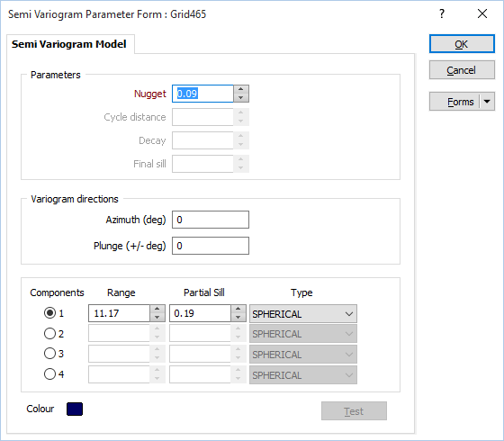Increase Nugget value with up spinner arrow

click(241, 89)
